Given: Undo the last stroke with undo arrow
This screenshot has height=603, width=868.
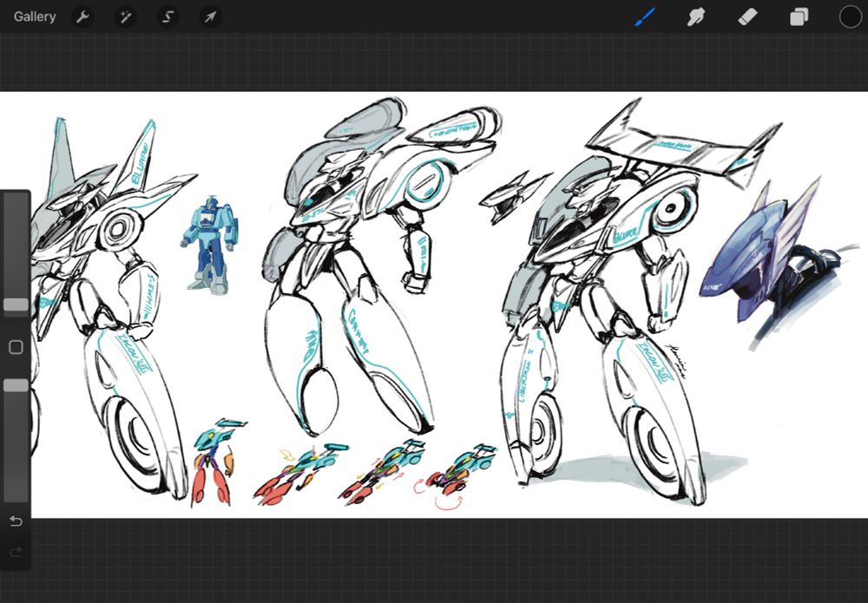Looking at the screenshot, I should (16, 521).
